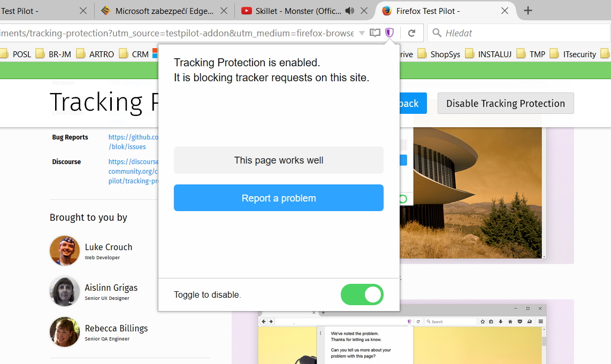The image size is (611, 364).
Task: Select the name Rebecca Billings
Action: pos(116,328)
